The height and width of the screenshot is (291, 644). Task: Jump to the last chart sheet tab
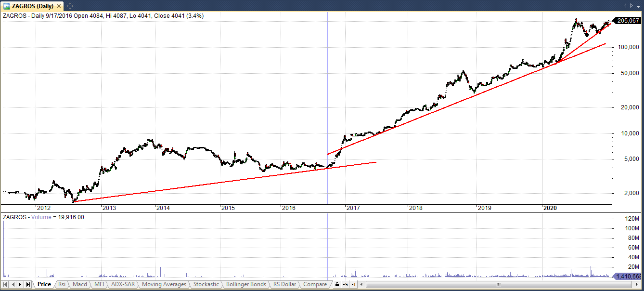click(x=28, y=284)
